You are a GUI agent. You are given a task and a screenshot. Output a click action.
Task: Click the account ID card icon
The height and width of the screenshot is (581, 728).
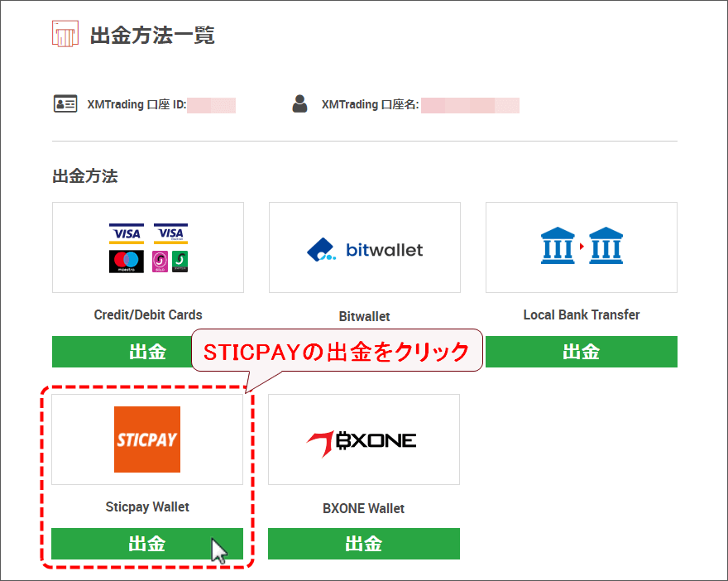pos(65,104)
